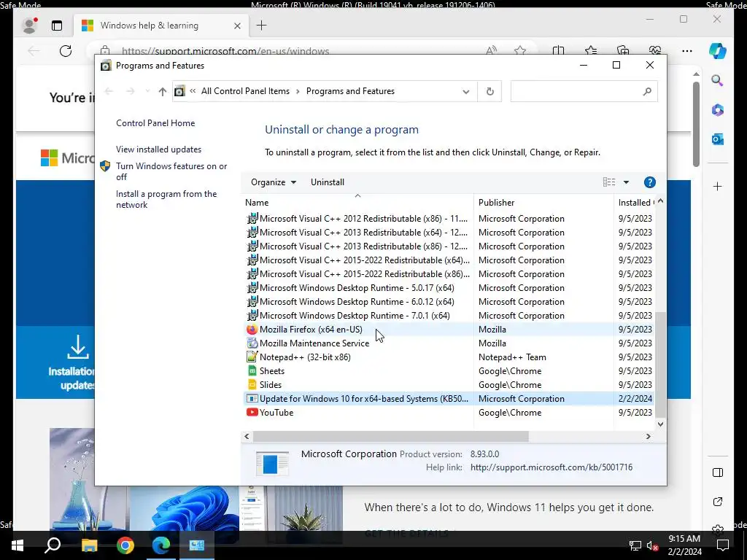Open Edge sidebar search icon
Viewport: 747px width, 560px height.
point(718,80)
